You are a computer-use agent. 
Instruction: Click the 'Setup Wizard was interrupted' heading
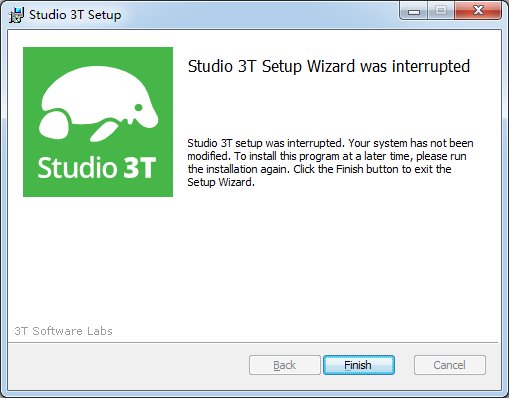pyautogui.click(x=329, y=66)
